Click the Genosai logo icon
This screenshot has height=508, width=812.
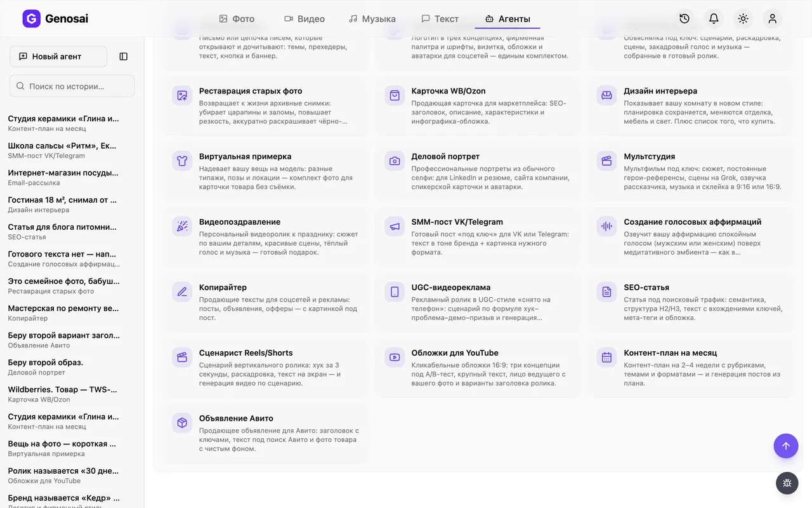click(x=32, y=18)
